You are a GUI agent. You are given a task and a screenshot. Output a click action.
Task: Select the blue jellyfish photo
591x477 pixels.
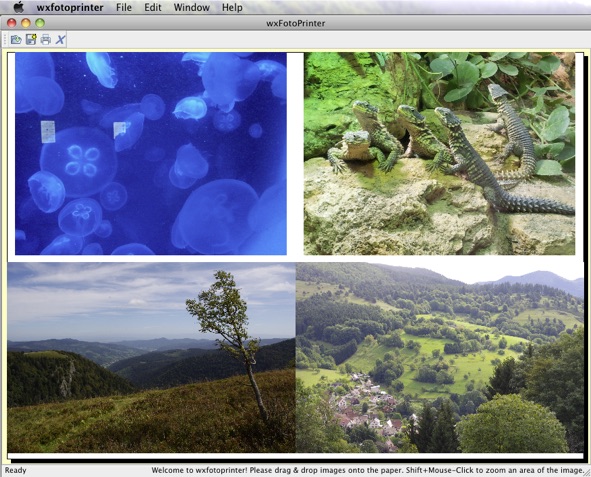click(x=151, y=153)
